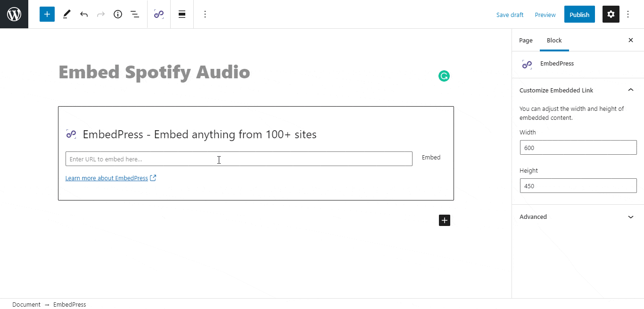Click the Embed button

click(431, 158)
